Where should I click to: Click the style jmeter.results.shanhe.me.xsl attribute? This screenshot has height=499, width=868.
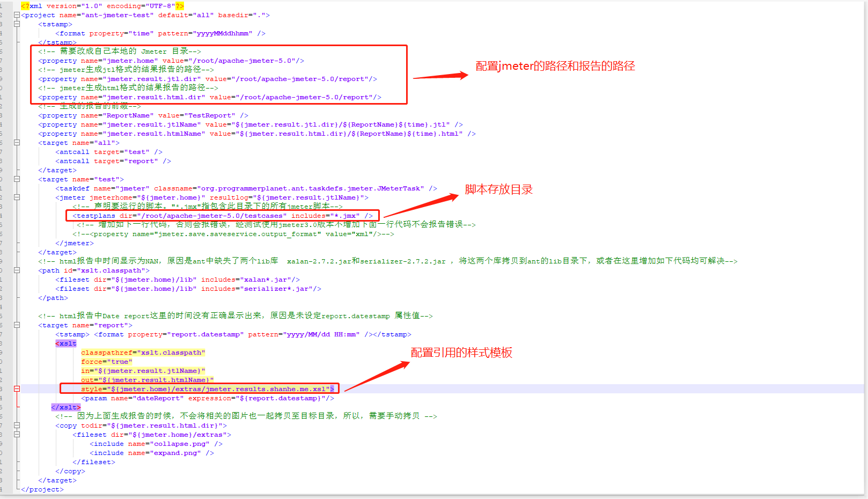(x=208, y=389)
